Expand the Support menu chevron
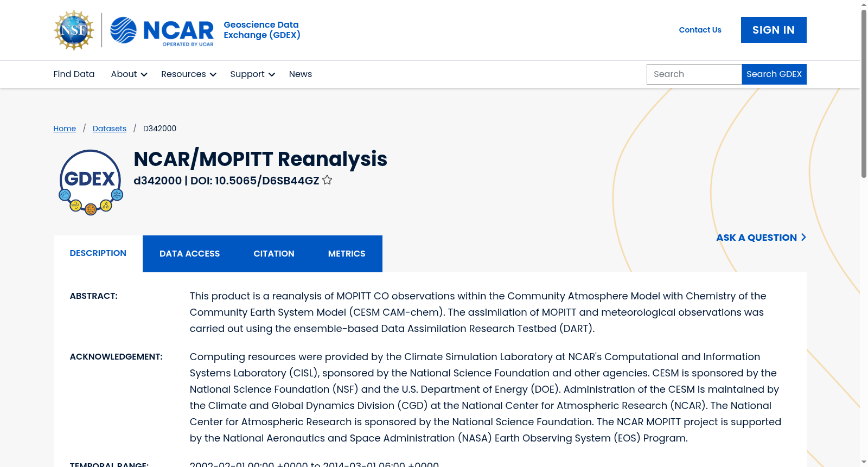The width and height of the screenshot is (868, 467). [x=272, y=74]
